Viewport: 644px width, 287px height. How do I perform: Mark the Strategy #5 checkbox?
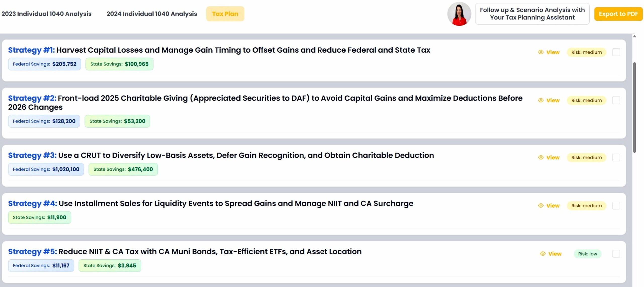coord(616,254)
